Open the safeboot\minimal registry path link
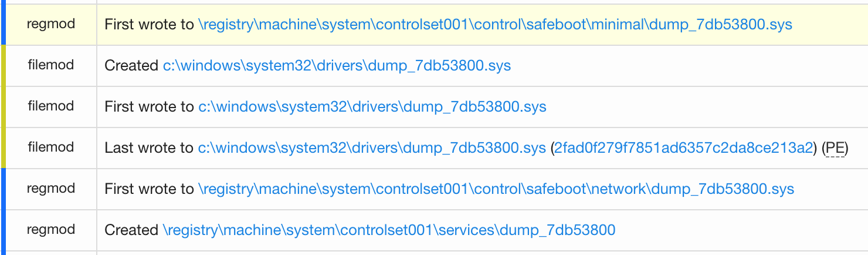The height and width of the screenshot is (255, 868). coord(495,25)
